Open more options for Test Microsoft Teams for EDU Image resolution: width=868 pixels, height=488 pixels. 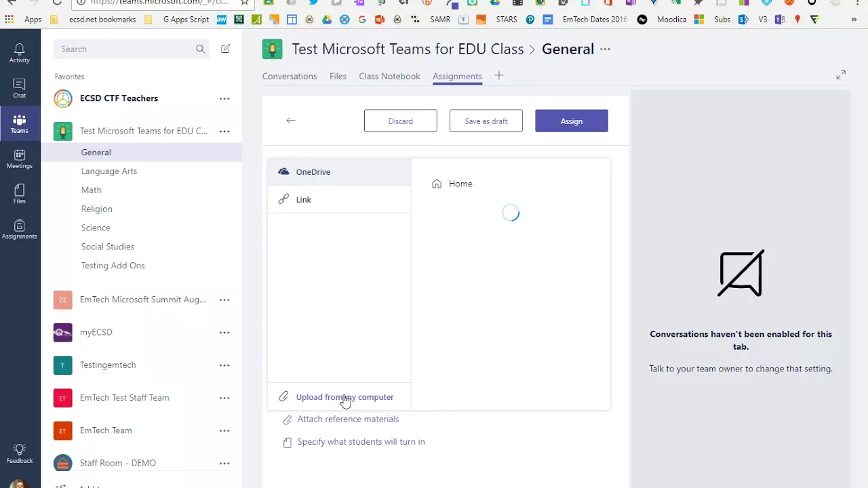point(224,131)
